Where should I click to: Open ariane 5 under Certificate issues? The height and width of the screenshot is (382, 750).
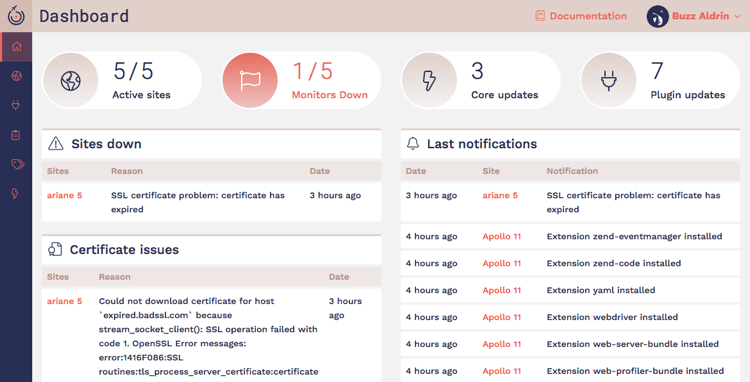[65, 301]
